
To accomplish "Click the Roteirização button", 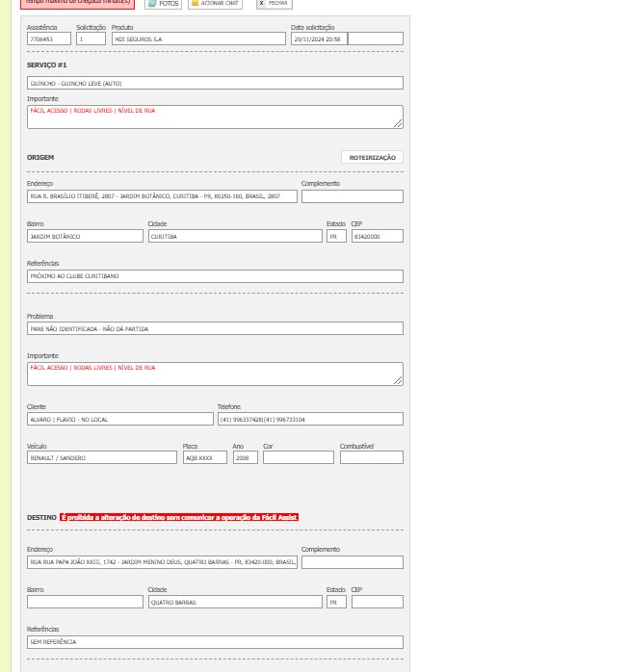I will click(372, 157).
